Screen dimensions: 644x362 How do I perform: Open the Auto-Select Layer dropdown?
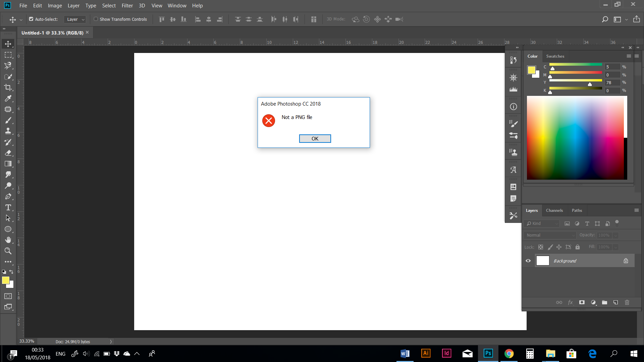[x=75, y=19]
